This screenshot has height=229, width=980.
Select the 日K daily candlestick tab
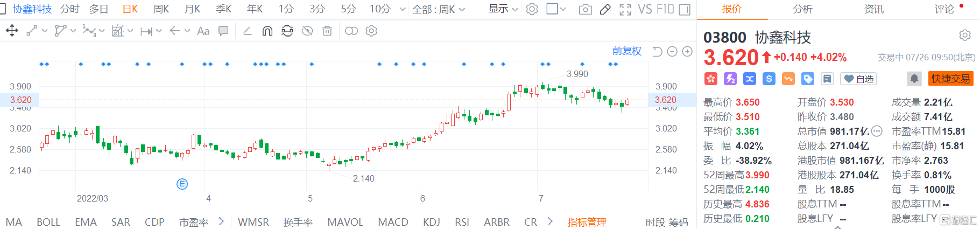tap(130, 9)
